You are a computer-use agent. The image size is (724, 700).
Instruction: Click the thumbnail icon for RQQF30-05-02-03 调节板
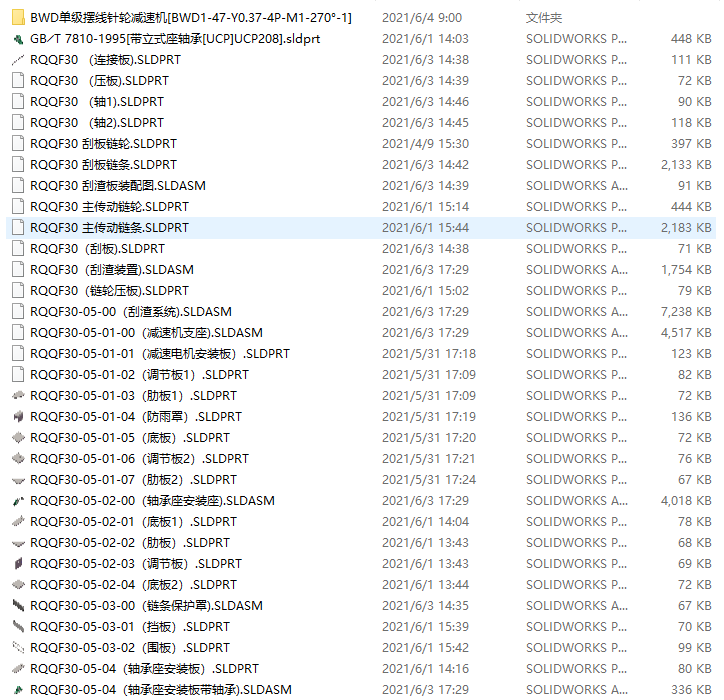tap(18, 564)
